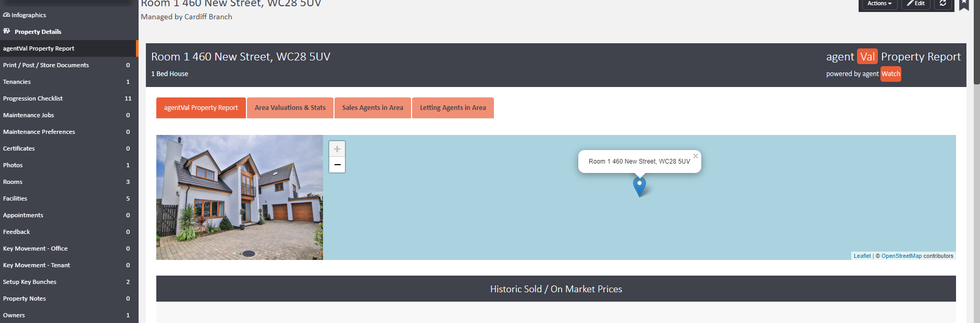Screen dimensions: 980x323
Task: Click the blue map location pin
Action: 639,185
